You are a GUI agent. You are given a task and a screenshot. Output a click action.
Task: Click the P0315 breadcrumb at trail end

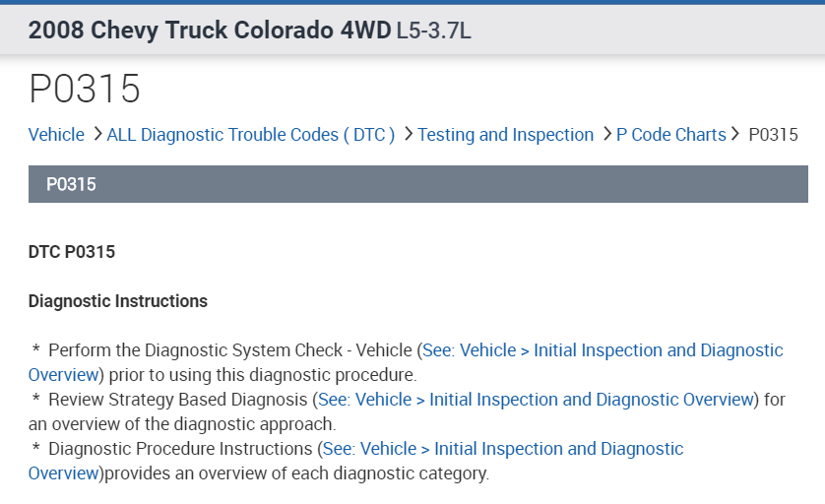(x=773, y=135)
